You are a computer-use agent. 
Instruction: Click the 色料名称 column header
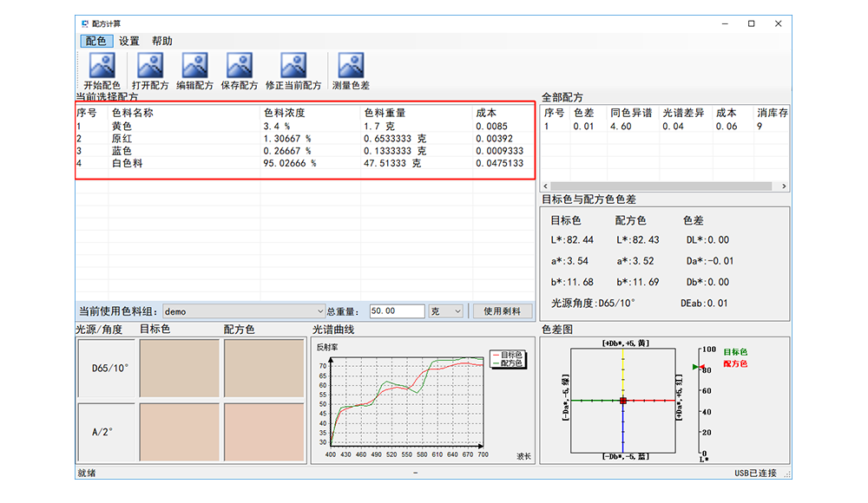pos(133,113)
